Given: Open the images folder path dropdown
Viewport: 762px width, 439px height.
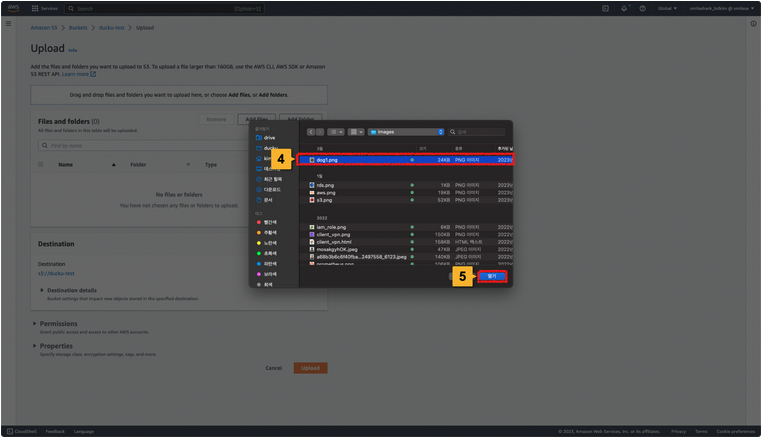Looking at the screenshot, I should pos(405,131).
